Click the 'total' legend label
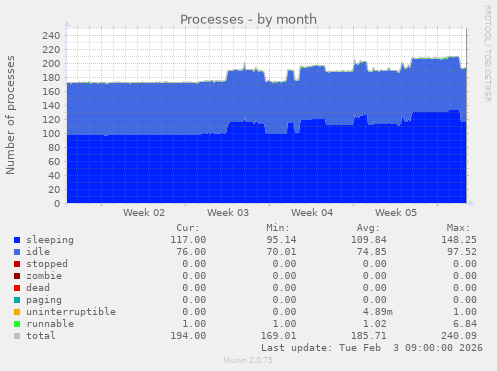 click(41, 336)
